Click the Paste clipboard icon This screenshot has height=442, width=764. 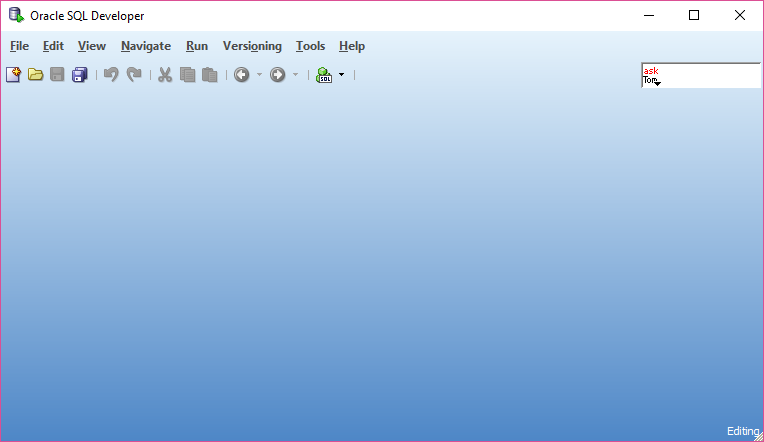coord(209,75)
